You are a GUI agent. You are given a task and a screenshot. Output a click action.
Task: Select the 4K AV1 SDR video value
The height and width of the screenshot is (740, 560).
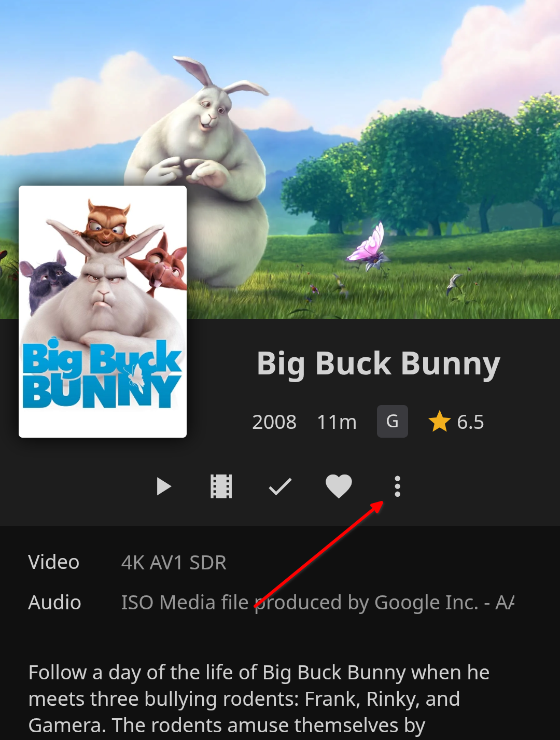174,563
